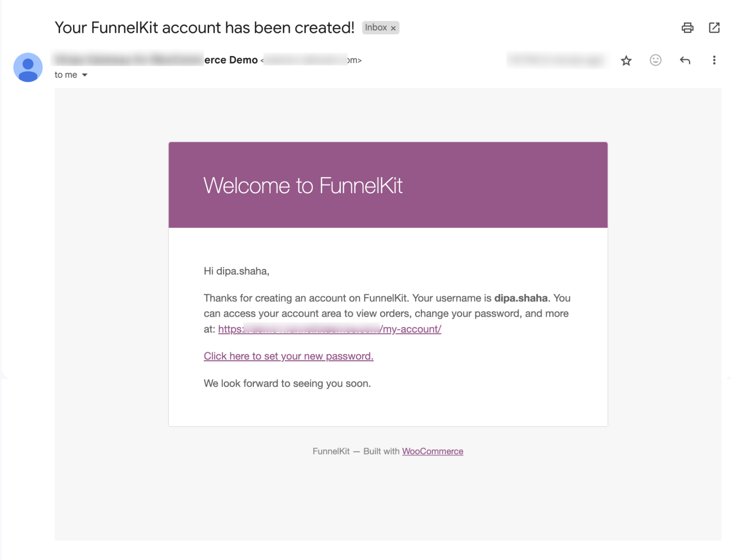Expand recipient details next to "to me"
731x560 pixels.
click(x=84, y=75)
